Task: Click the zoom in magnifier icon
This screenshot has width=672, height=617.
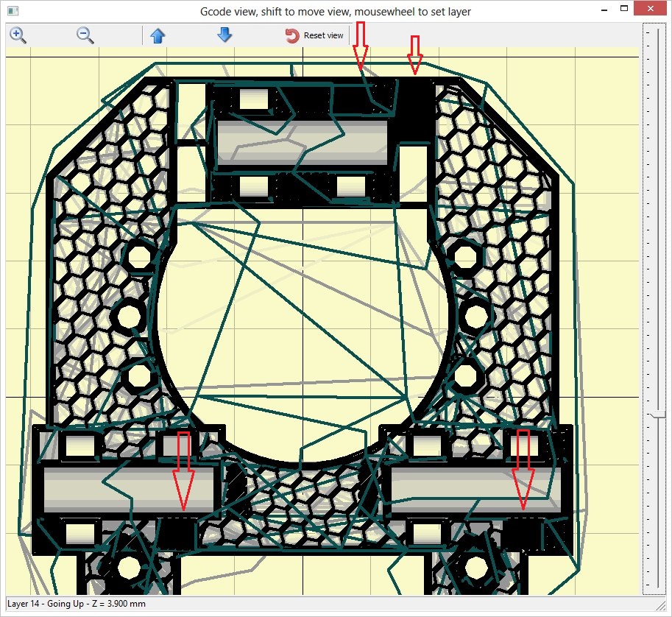Action: 18,35
